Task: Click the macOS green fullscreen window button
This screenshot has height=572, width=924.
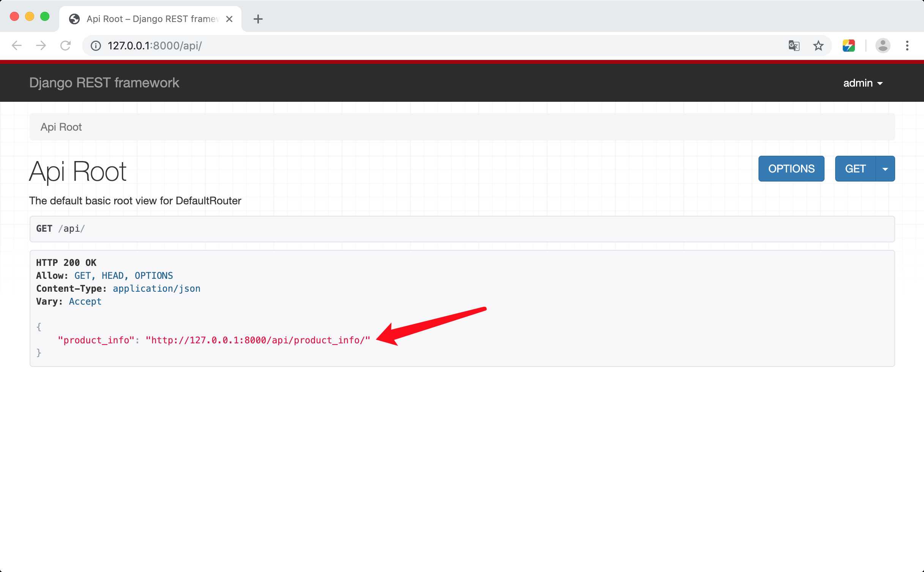Action: (x=45, y=16)
